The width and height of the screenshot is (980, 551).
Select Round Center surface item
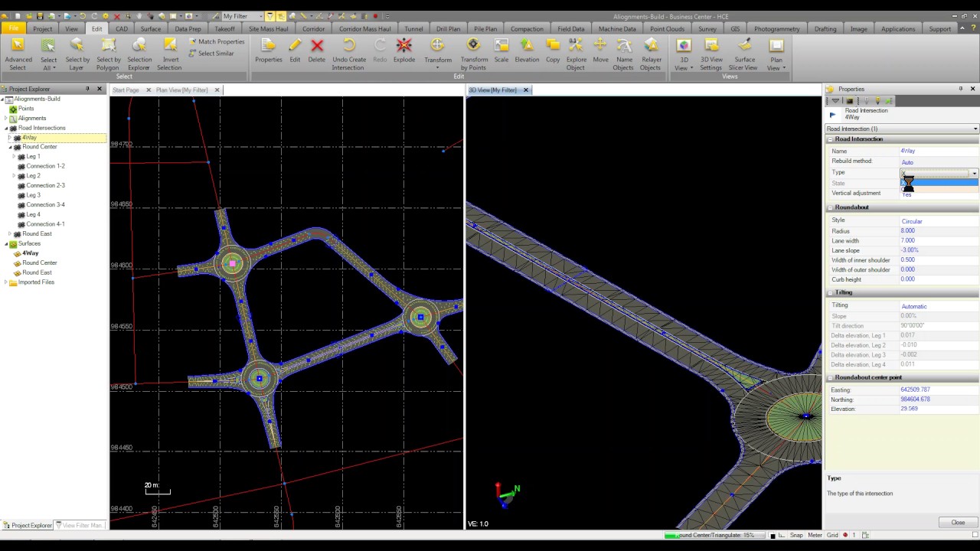[x=39, y=262]
